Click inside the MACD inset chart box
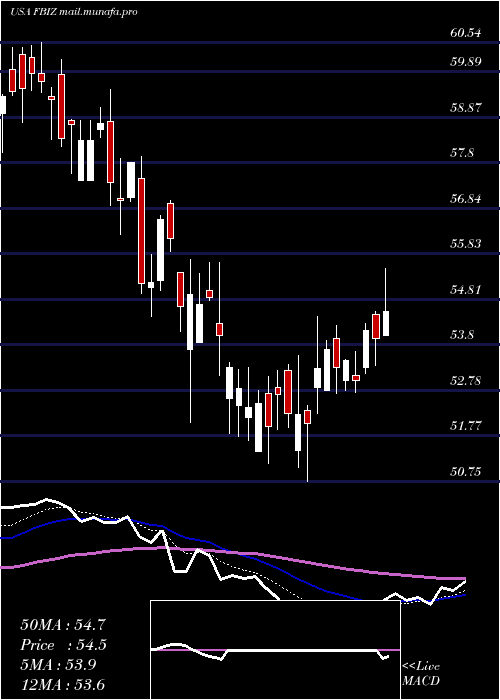 pos(275,650)
